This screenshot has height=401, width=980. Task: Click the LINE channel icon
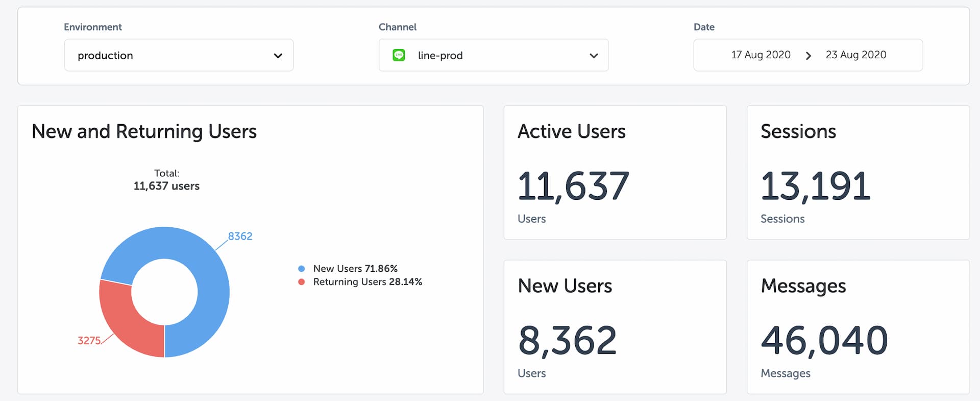point(399,55)
